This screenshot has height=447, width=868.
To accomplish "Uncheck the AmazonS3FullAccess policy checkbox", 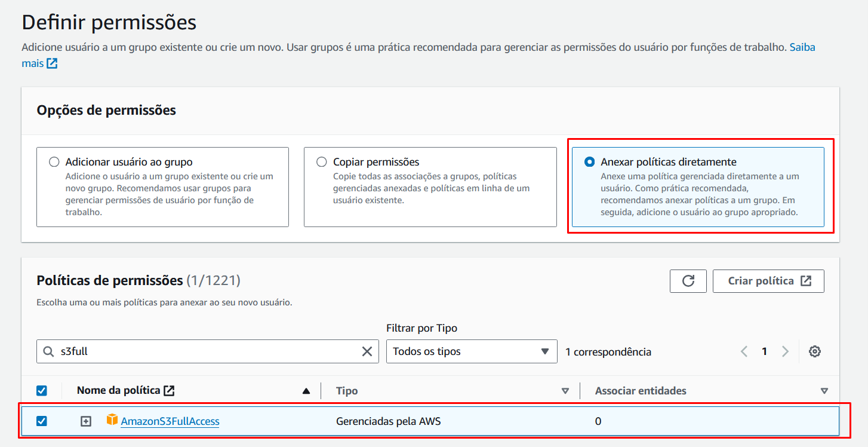I will click(42, 421).
